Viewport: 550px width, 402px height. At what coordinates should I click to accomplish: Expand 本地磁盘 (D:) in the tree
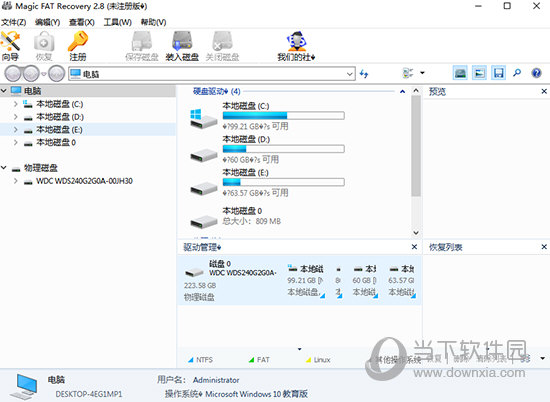[15, 117]
